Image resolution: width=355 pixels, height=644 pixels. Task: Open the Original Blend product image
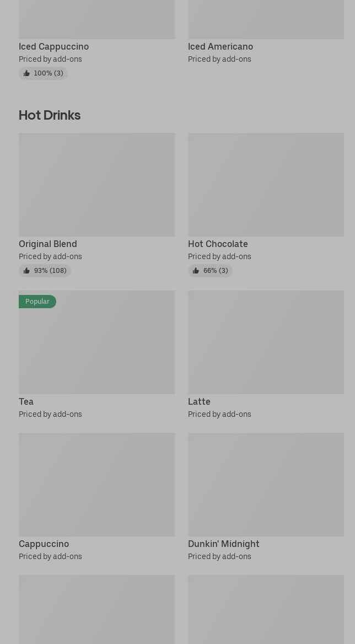click(97, 184)
